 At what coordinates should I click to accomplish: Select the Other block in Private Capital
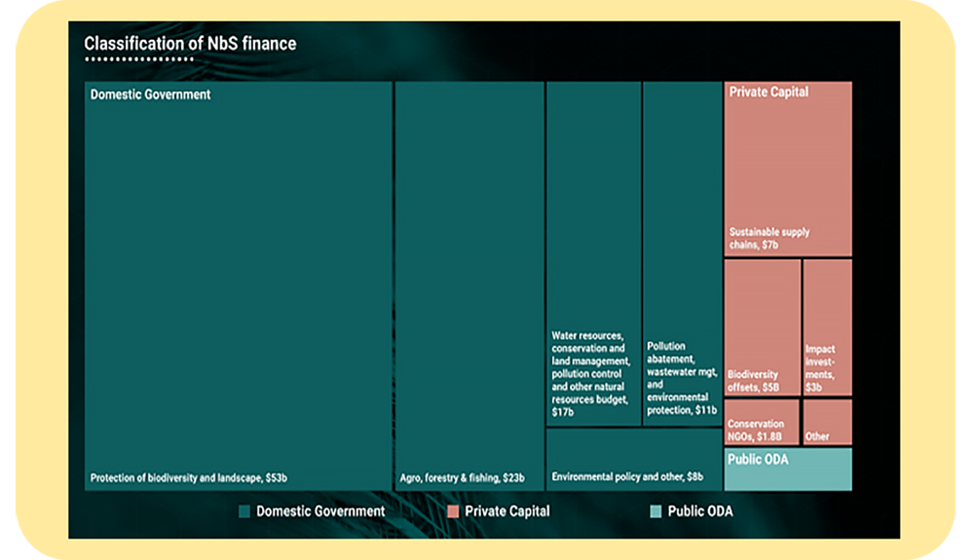(827, 423)
